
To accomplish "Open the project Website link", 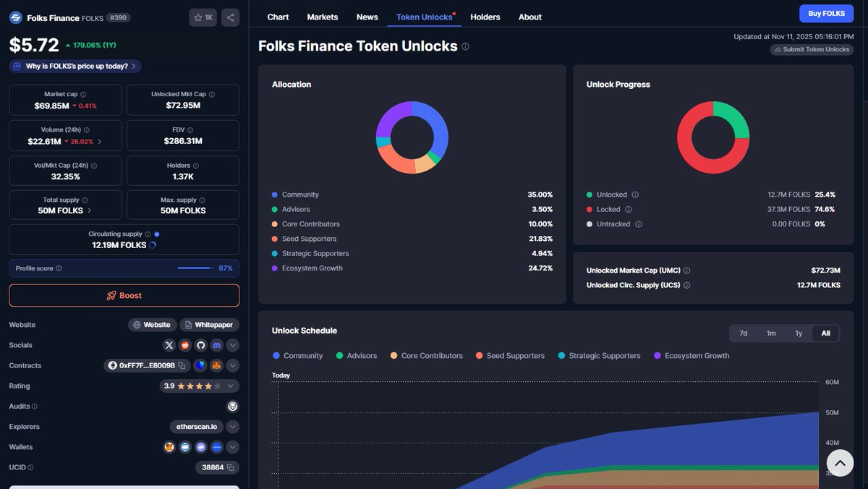I will coord(153,325).
